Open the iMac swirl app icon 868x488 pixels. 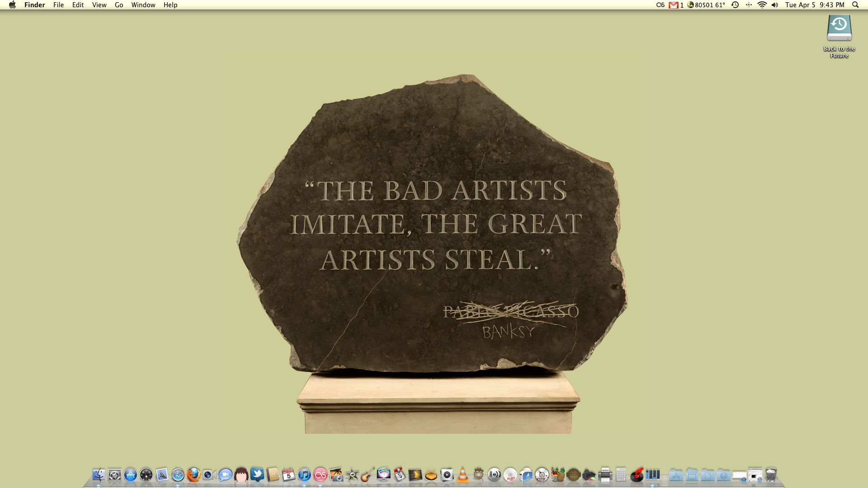pos(383,475)
